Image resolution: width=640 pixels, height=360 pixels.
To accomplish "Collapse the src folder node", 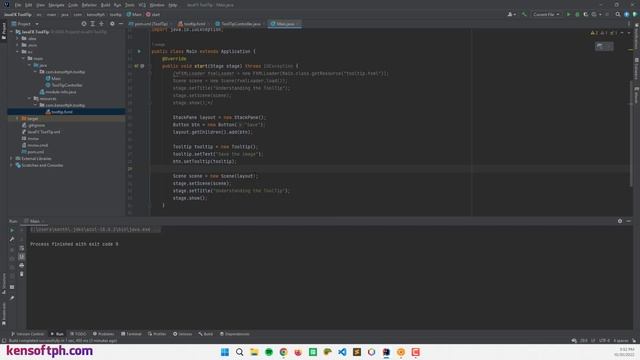I will (x=18, y=52).
